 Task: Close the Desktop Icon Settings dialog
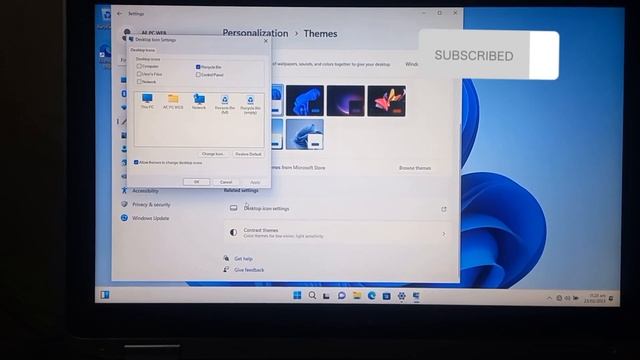(x=266, y=40)
